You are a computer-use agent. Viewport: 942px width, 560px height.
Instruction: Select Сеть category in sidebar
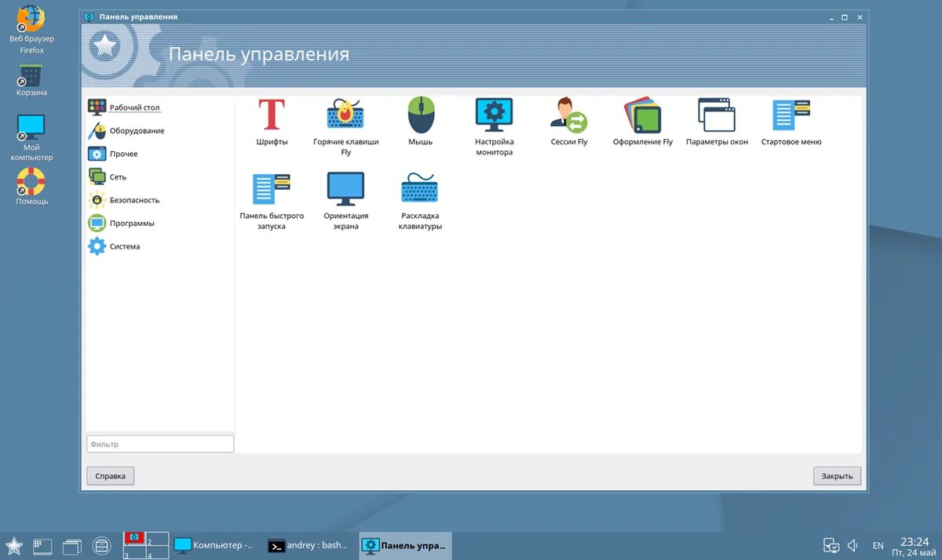point(118,177)
